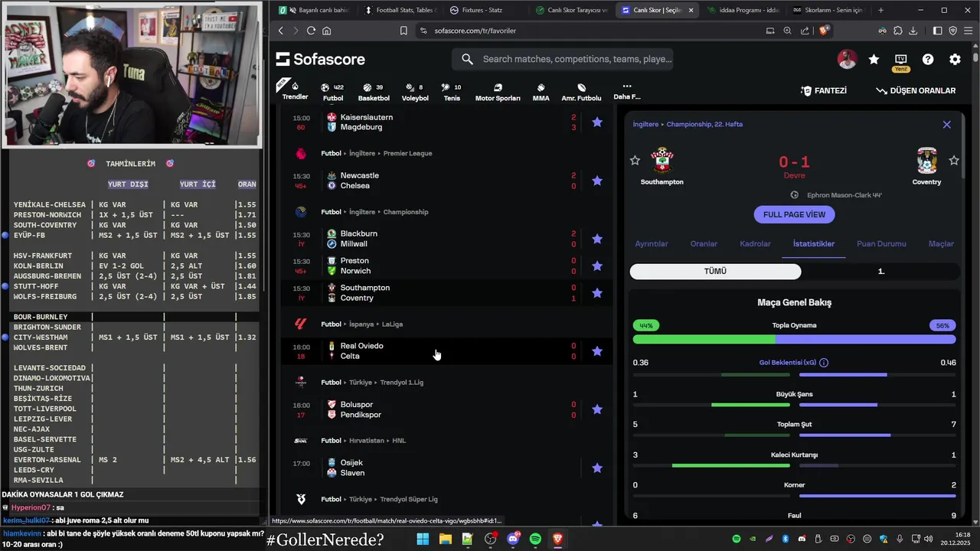Open the Maçlar tab
The width and height of the screenshot is (980, 551).
(x=941, y=244)
